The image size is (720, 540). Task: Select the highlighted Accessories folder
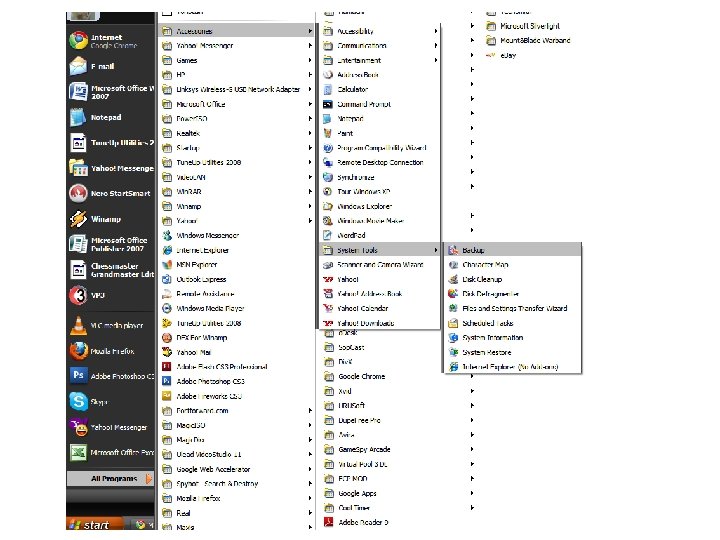point(237,31)
